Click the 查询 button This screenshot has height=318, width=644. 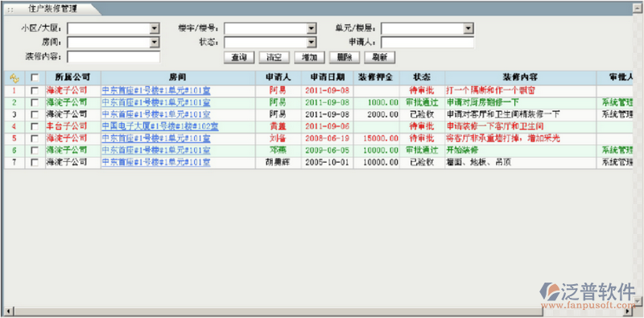click(x=239, y=57)
